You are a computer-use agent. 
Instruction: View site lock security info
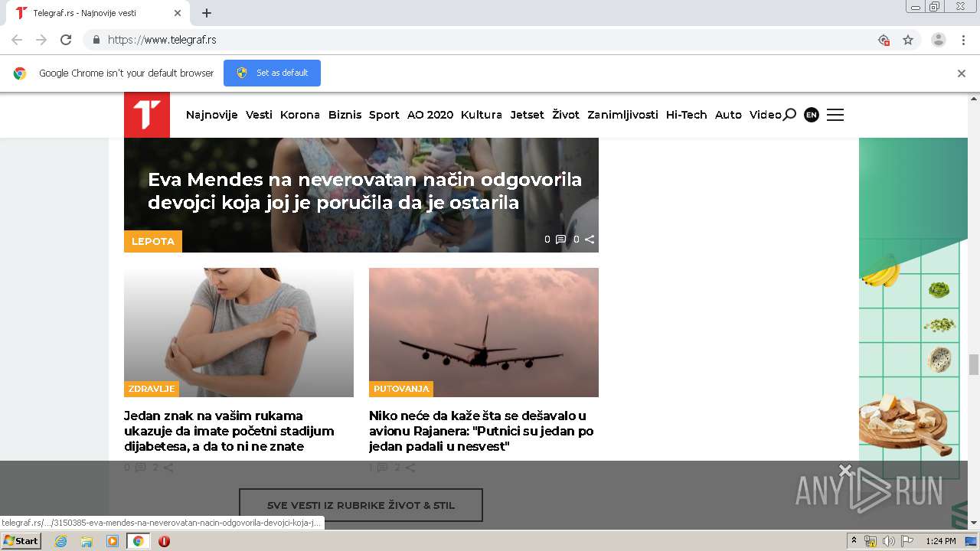click(x=96, y=40)
